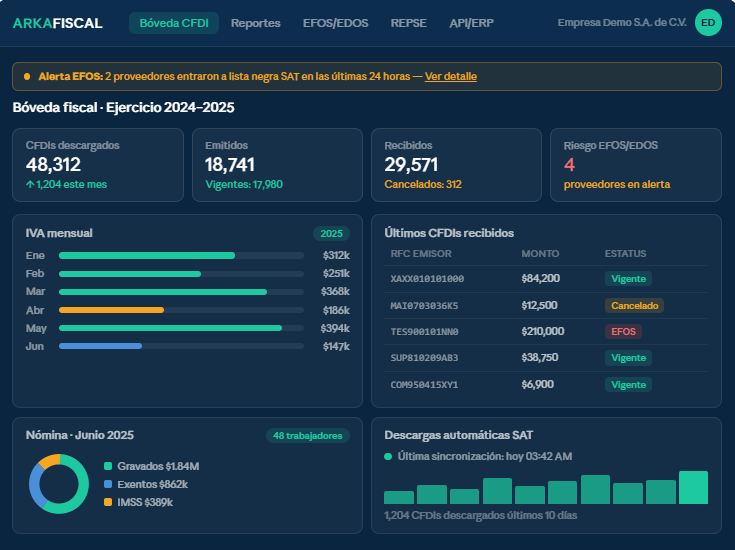735x550 pixels.
Task: Click the $210,000 amount
Action: 542,332
